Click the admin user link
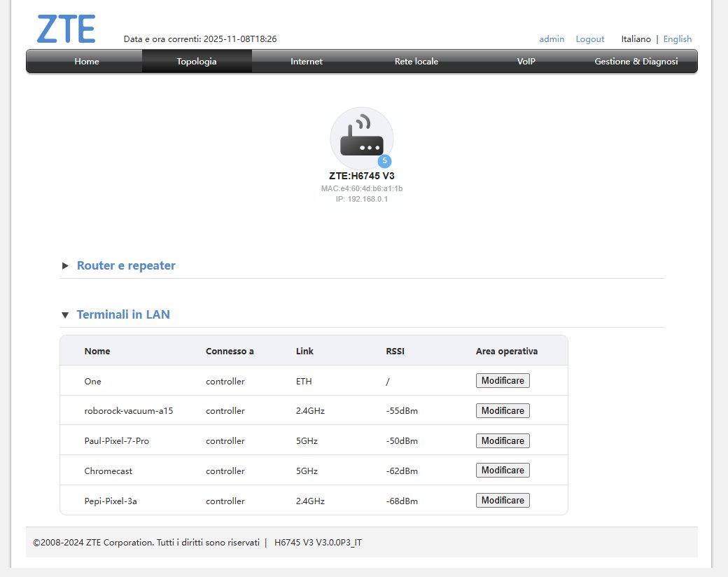728x577 pixels. [552, 39]
